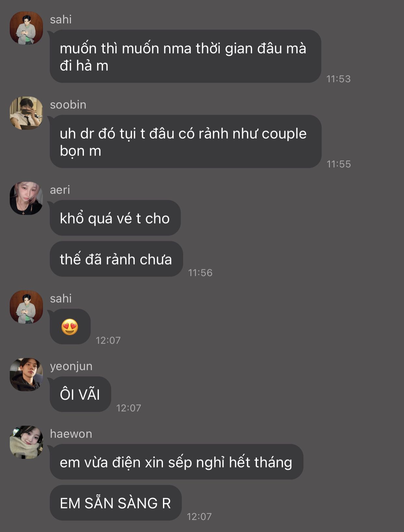Tap message starting 'muốn thì muốn nma'
The height and width of the screenshot is (532, 404).
tap(185, 56)
